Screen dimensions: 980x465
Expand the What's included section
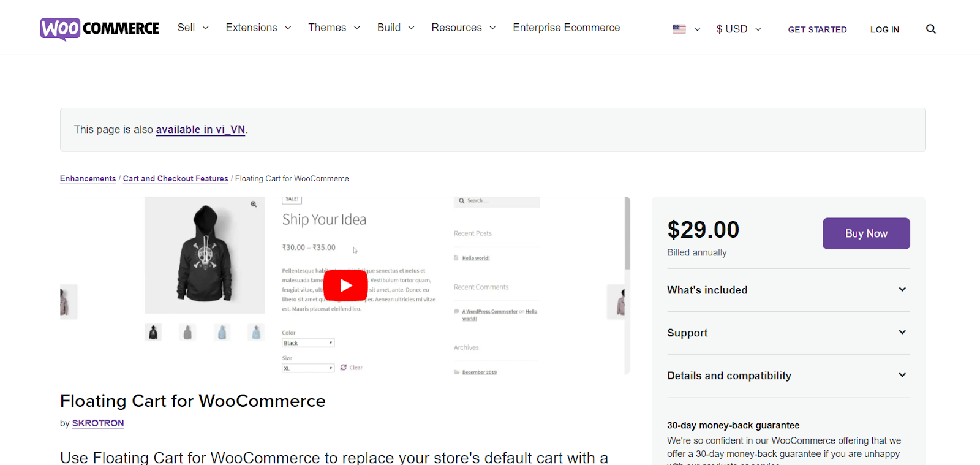click(788, 290)
